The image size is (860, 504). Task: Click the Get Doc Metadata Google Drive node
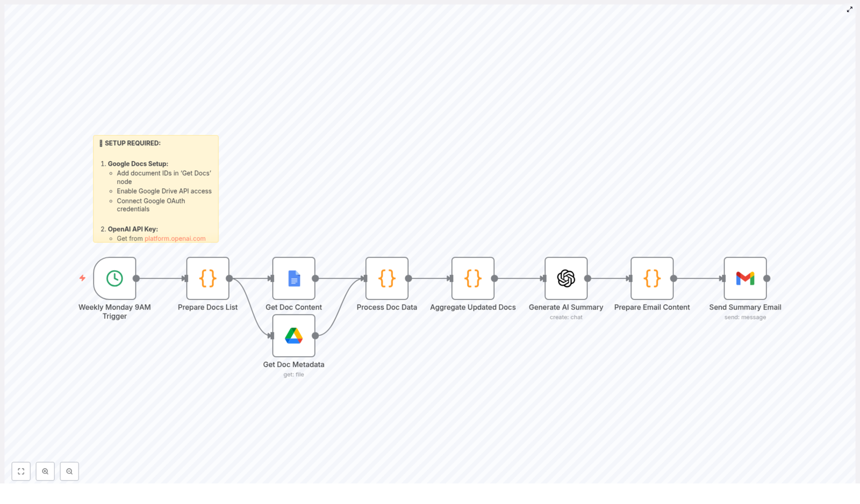point(293,336)
